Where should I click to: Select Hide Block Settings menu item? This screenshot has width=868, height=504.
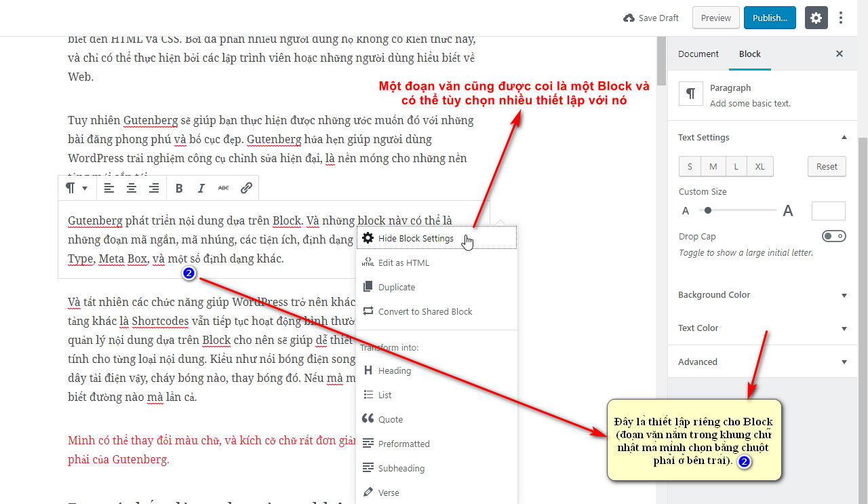437,238
